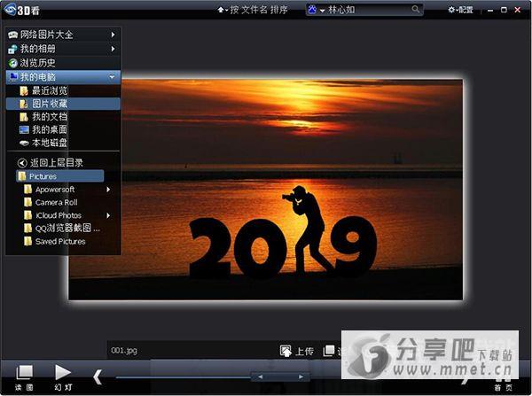The height and width of the screenshot is (396, 532).
Task: Open 浏览历史 browsing history
Action: tap(63, 63)
